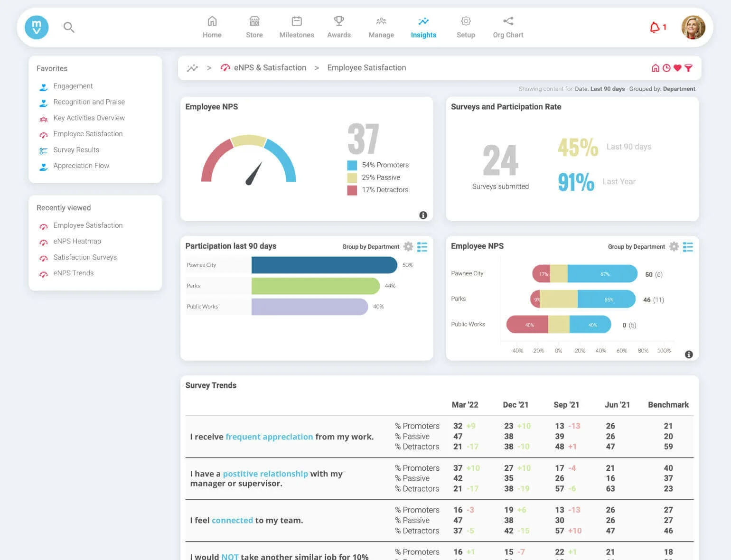Expand the eNPS & Satisfaction breadcrumb menu
The image size is (731, 560).
coord(269,67)
